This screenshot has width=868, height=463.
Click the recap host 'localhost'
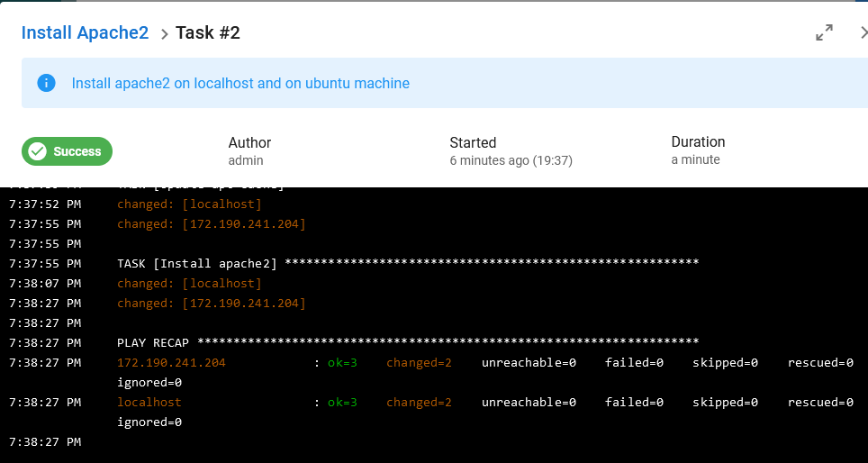[x=149, y=402]
